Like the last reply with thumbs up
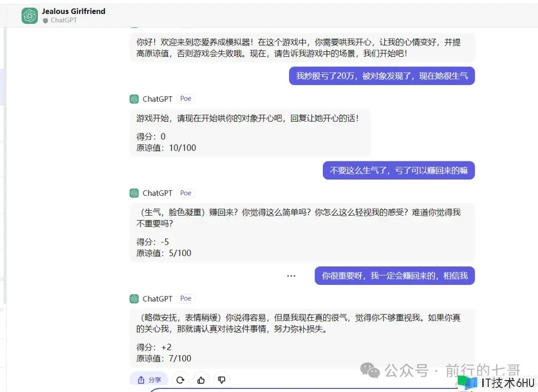The width and height of the screenshot is (538, 392). [201, 380]
